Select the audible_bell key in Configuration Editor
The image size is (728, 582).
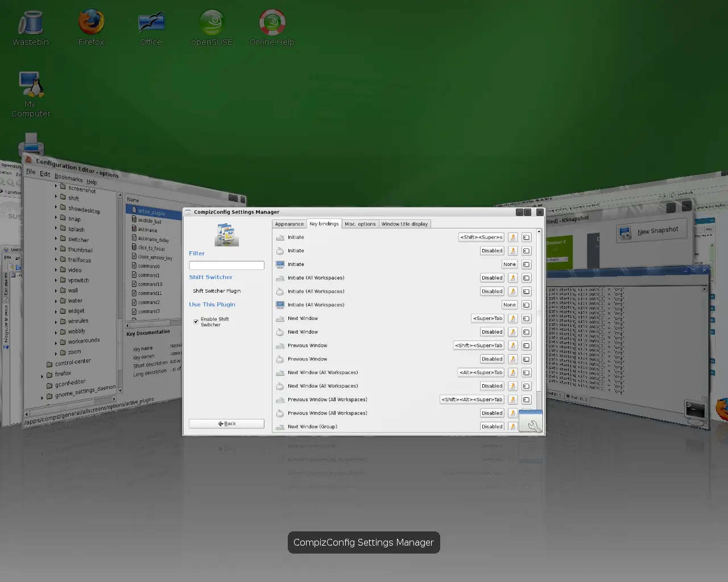pyautogui.click(x=150, y=221)
